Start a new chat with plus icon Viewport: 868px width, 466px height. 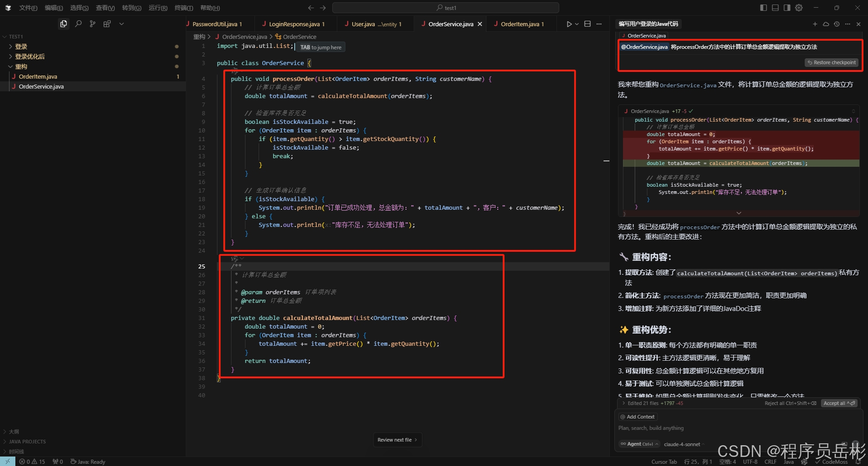[815, 24]
